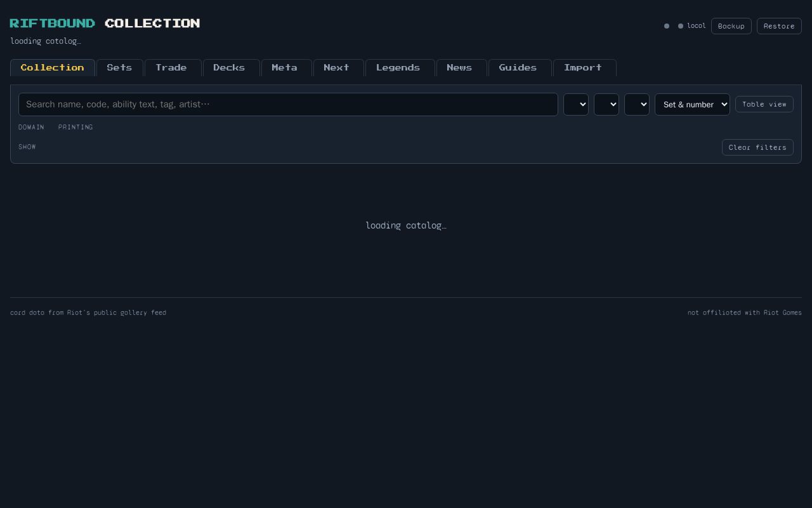The width and height of the screenshot is (812, 508).
Task: Go to the Import tab
Action: point(584,67)
